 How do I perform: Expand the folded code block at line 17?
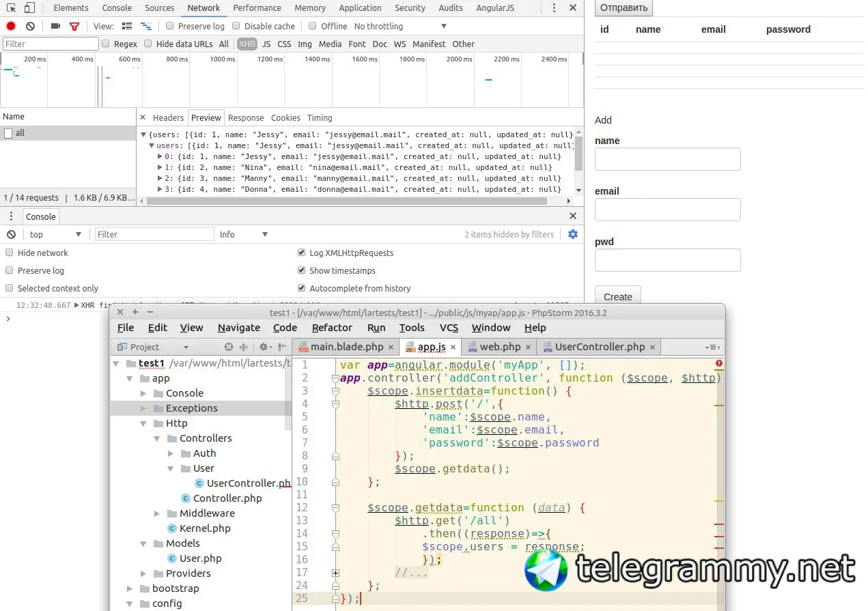point(335,573)
